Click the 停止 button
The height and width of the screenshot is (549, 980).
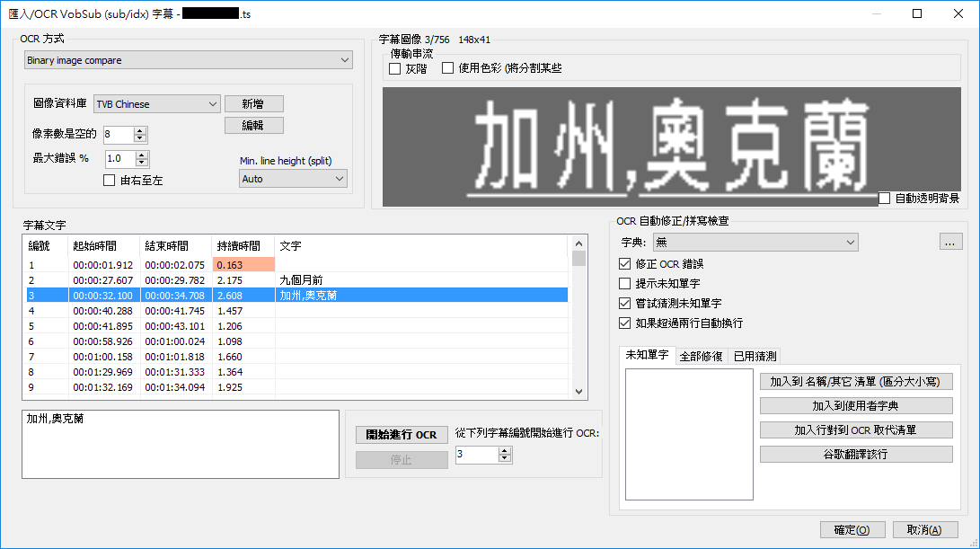[x=402, y=459]
